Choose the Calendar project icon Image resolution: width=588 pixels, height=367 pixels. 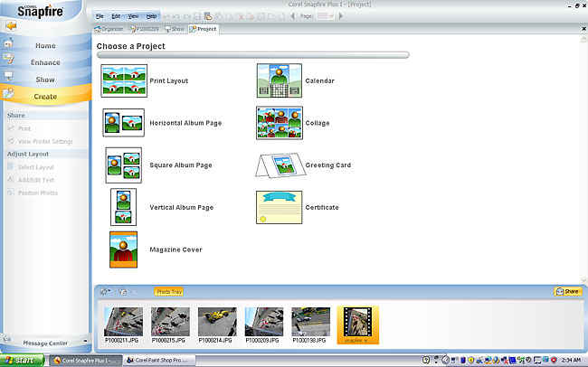279,80
